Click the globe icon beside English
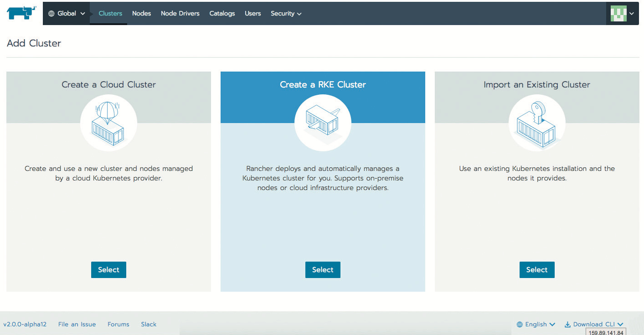Image resolution: width=644 pixels, height=335 pixels. [x=520, y=325]
